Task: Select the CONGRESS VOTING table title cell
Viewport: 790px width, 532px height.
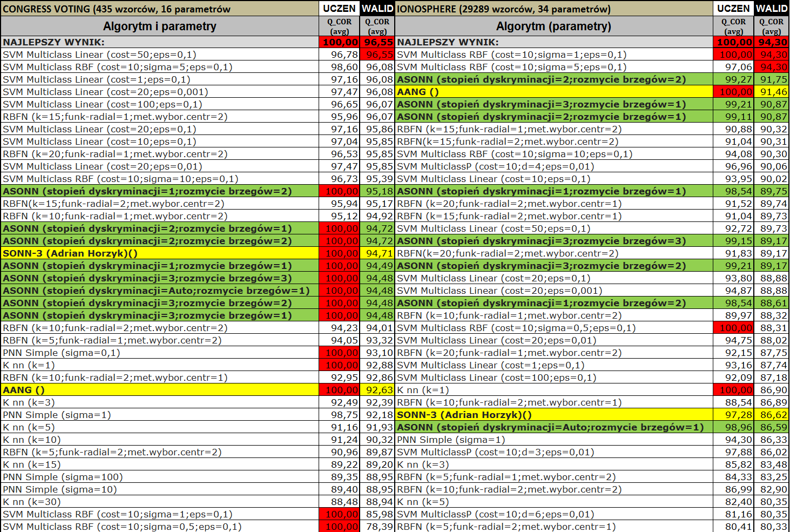Action: (x=160, y=9)
